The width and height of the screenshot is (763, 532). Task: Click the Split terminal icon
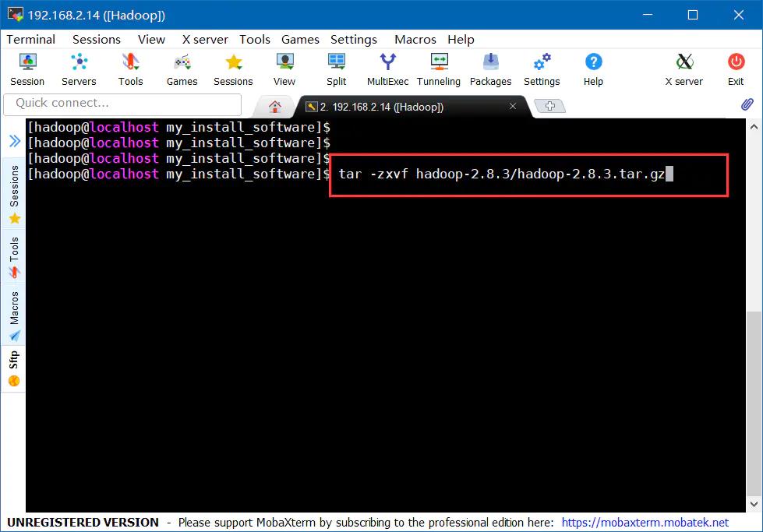pos(337,69)
